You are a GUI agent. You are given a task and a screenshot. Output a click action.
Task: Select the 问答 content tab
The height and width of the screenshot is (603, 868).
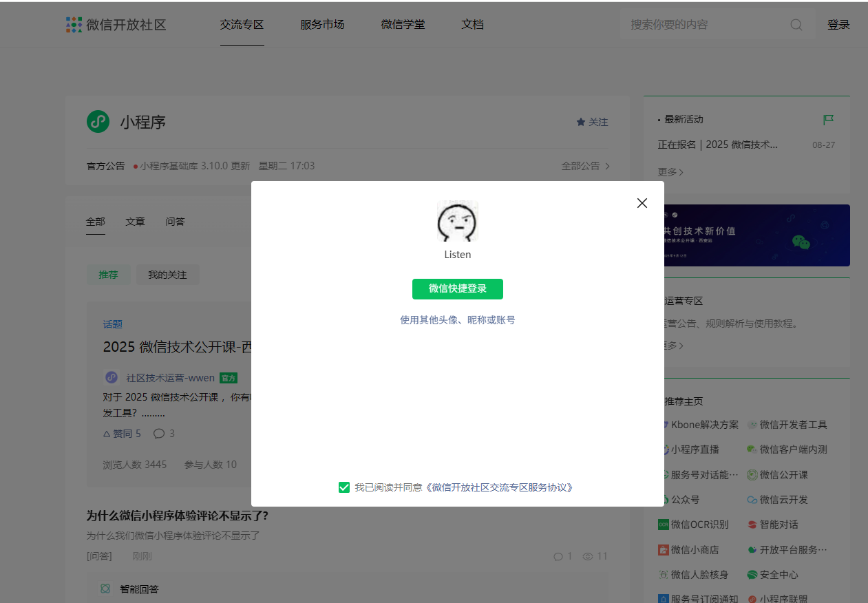(x=176, y=222)
